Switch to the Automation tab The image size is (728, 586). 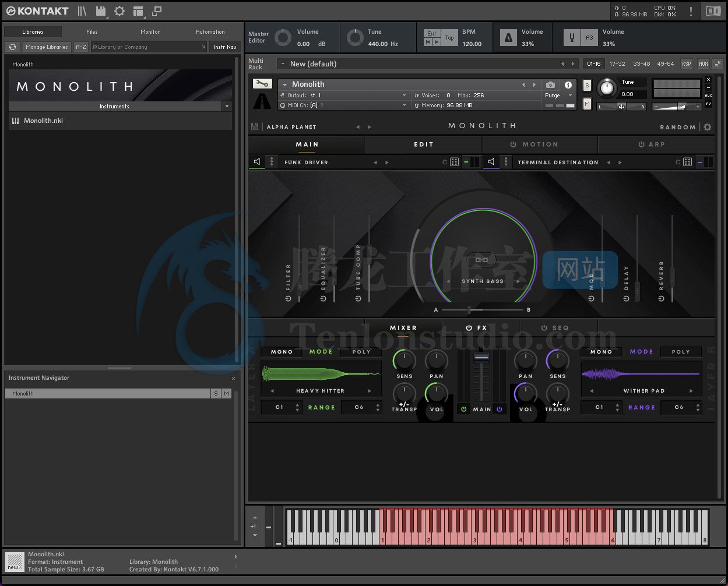coord(210,32)
